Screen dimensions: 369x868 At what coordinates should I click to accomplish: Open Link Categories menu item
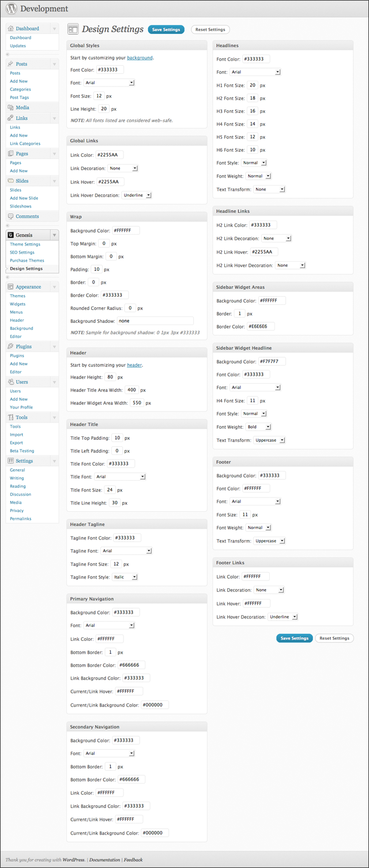pyautogui.click(x=25, y=144)
